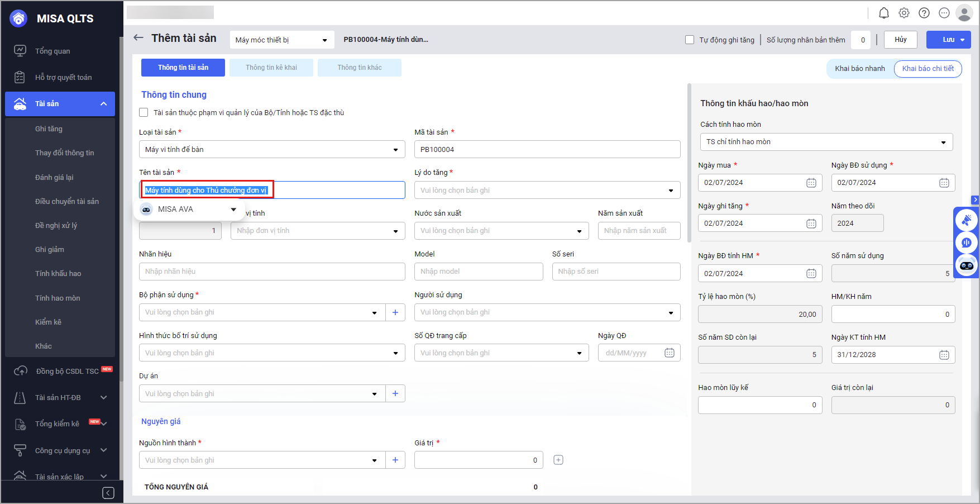Collapse the sidebar with the bottom arrow icon

click(108, 492)
